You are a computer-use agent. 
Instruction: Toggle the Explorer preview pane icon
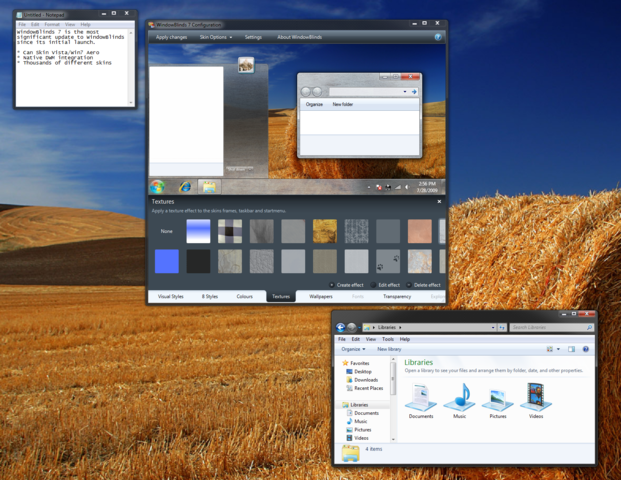571,349
